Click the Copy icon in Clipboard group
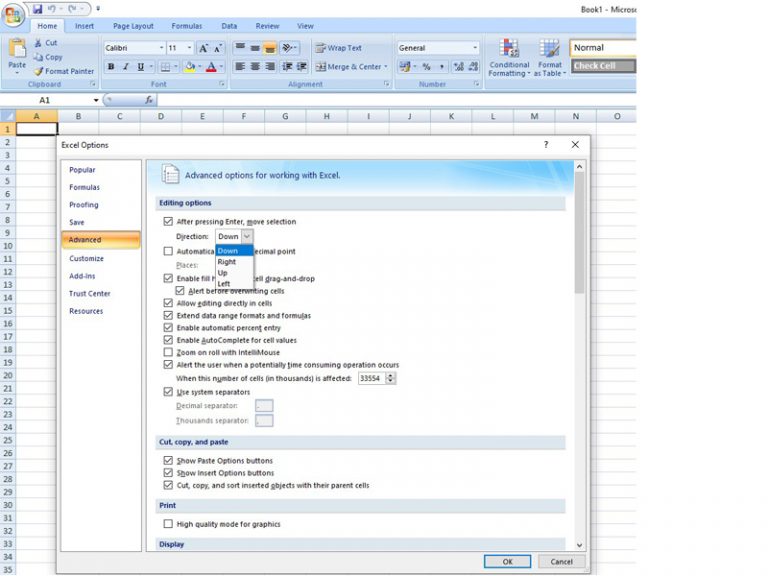The image size is (768, 576). click(38, 57)
